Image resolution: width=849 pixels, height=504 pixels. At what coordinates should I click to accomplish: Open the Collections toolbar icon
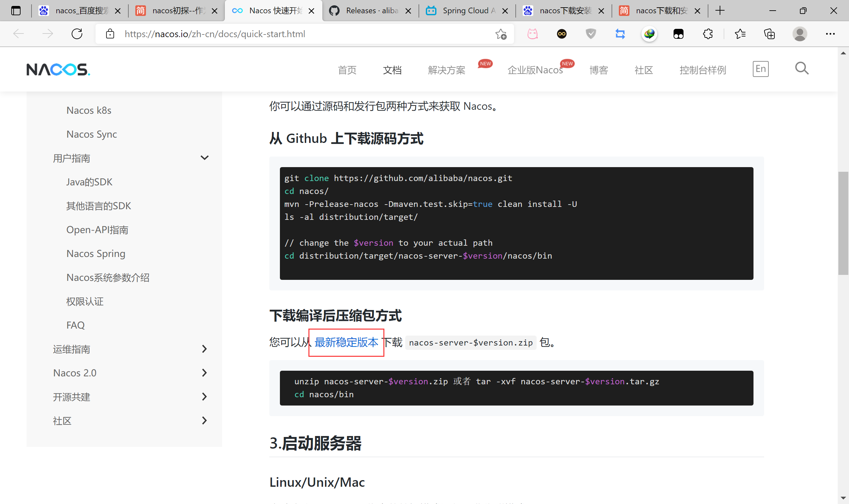pos(769,34)
